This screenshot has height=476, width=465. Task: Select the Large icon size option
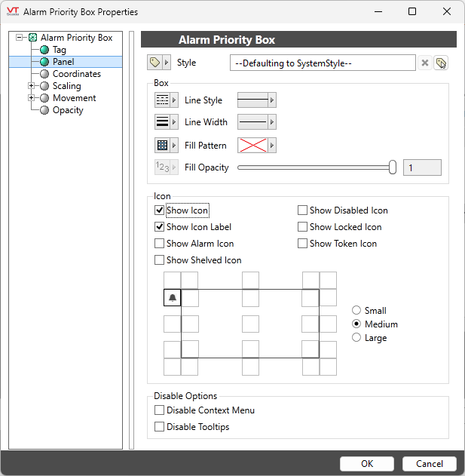coord(356,338)
